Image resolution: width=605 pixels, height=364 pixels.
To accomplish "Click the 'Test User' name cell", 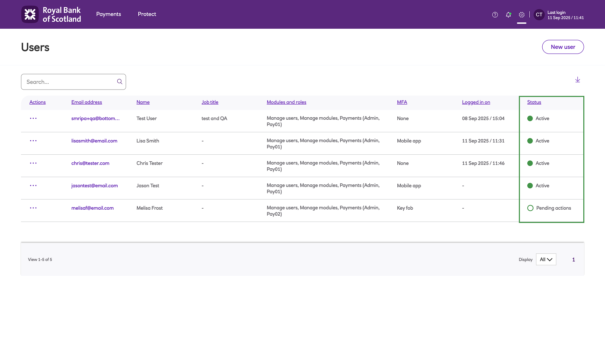I will click(147, 118).
